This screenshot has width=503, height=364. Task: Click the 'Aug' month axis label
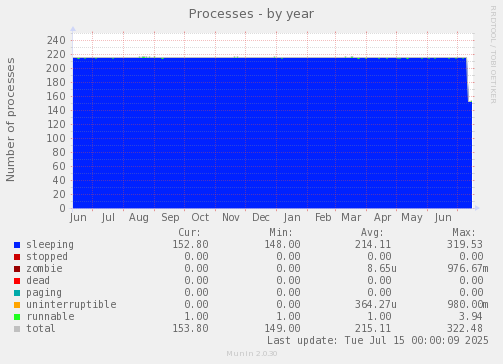click(x=139, y=218)
